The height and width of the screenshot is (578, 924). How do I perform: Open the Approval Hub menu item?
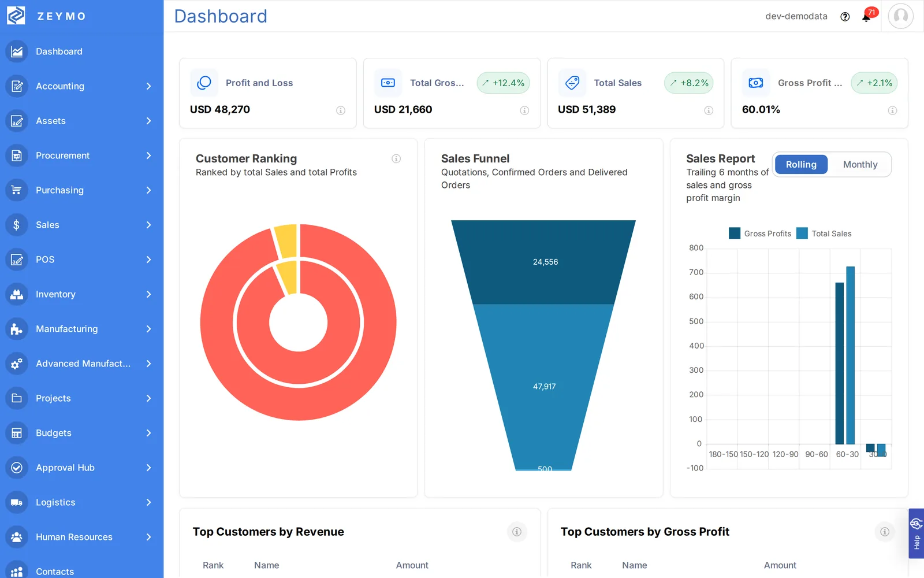(x=81, y=468)
